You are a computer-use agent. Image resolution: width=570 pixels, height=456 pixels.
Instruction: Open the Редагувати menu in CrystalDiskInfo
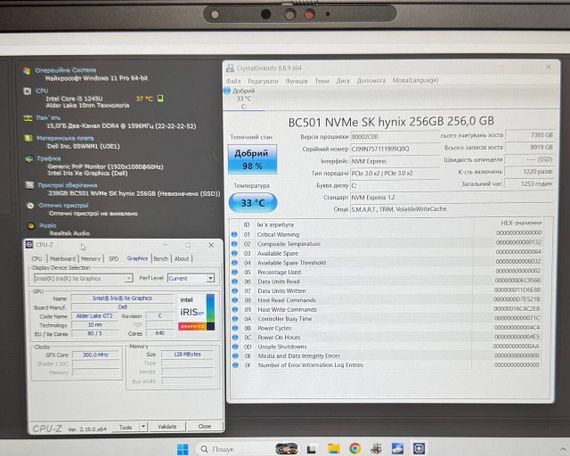[x=263, y=81]
